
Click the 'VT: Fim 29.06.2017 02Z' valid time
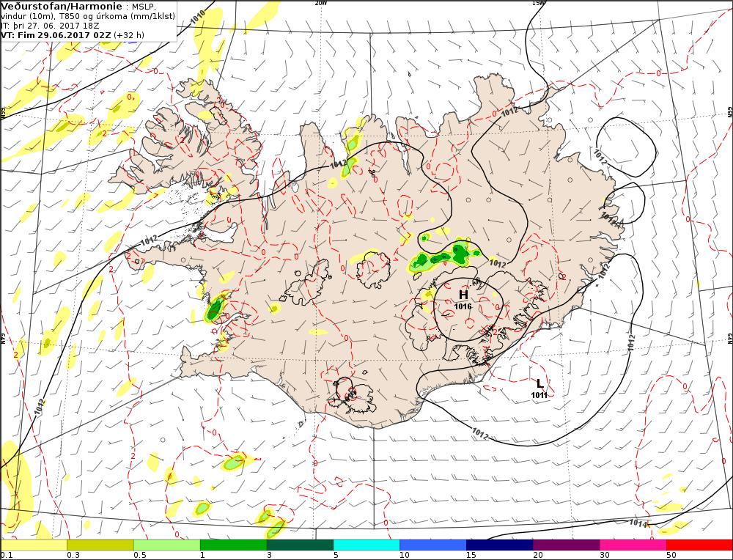tap(55, 35)
